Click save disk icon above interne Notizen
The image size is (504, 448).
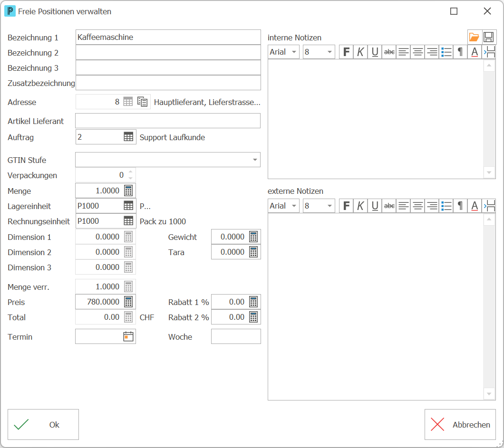(489, 37)
